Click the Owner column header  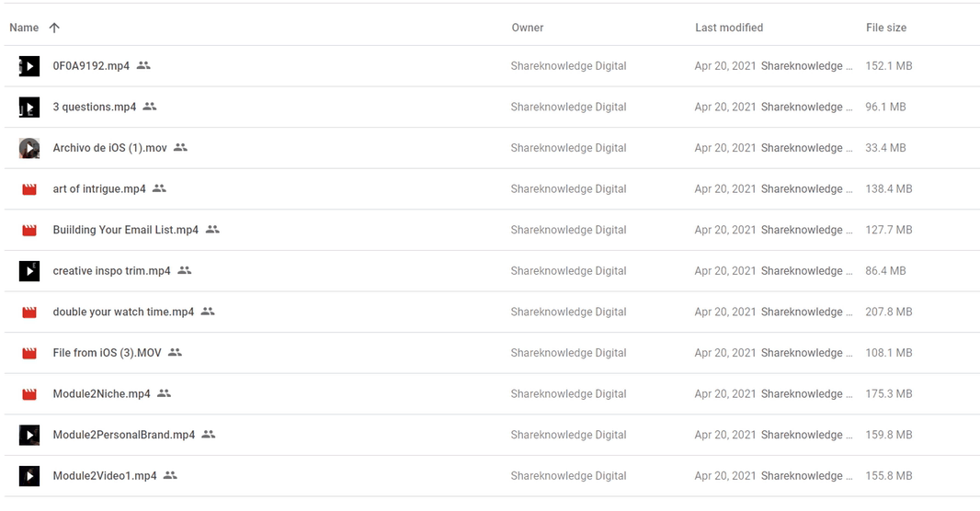[528, 28]
